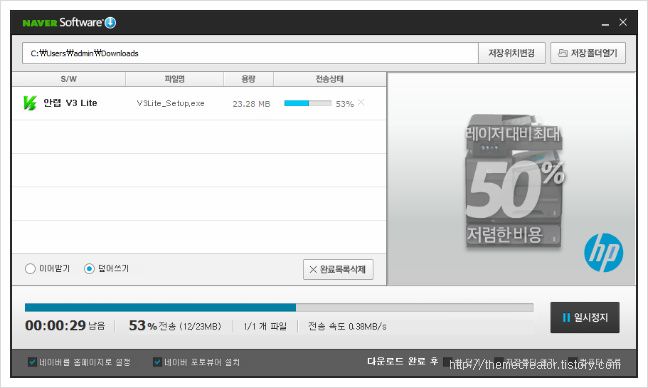This screenshot has width=648, height=388.
Task: Click the 53% 전송 (12/23MB) status text
Action: click(x=175, y=326)
